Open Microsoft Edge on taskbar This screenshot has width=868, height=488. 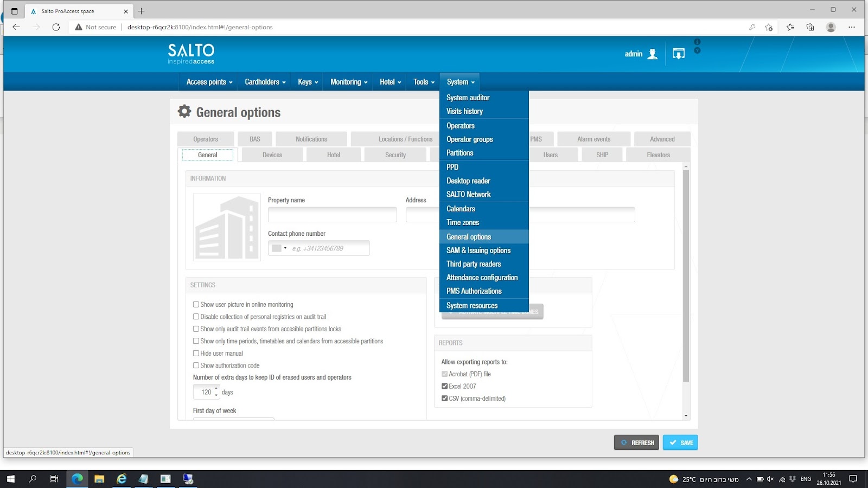(77, 479)
